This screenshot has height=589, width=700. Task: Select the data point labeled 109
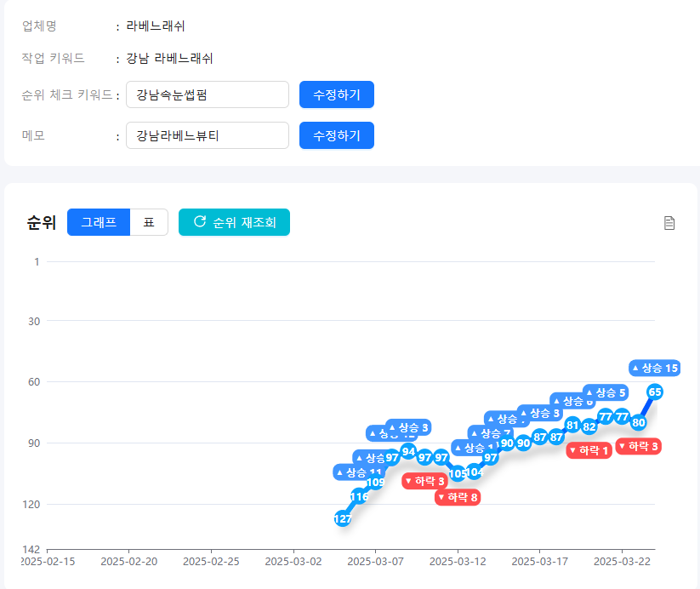[375, 483]
